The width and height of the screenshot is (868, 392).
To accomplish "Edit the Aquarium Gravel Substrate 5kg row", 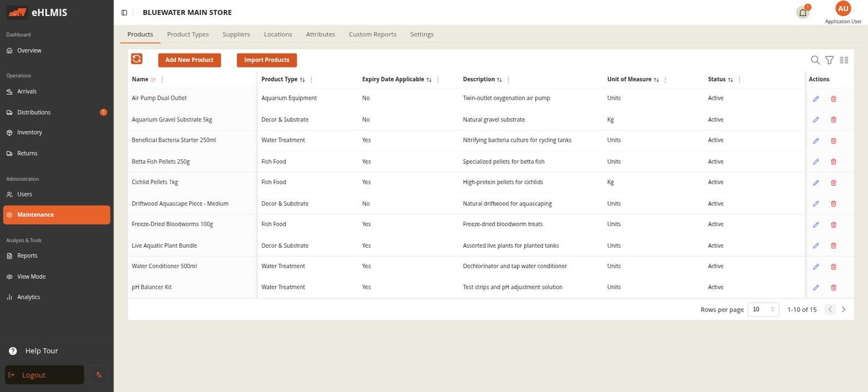I will [x=816, y=120].
